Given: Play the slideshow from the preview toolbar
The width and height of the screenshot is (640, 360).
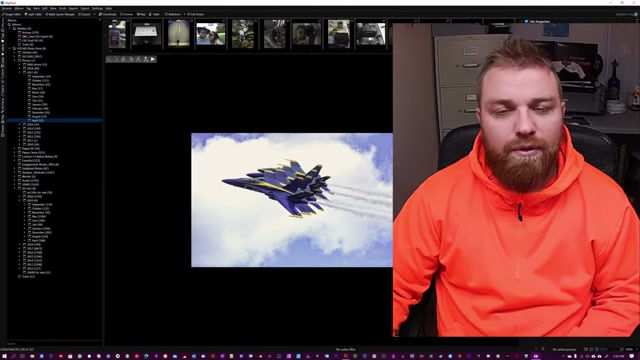Looking at the screenshot, I should pyautogui.click(x=153, y=59).
